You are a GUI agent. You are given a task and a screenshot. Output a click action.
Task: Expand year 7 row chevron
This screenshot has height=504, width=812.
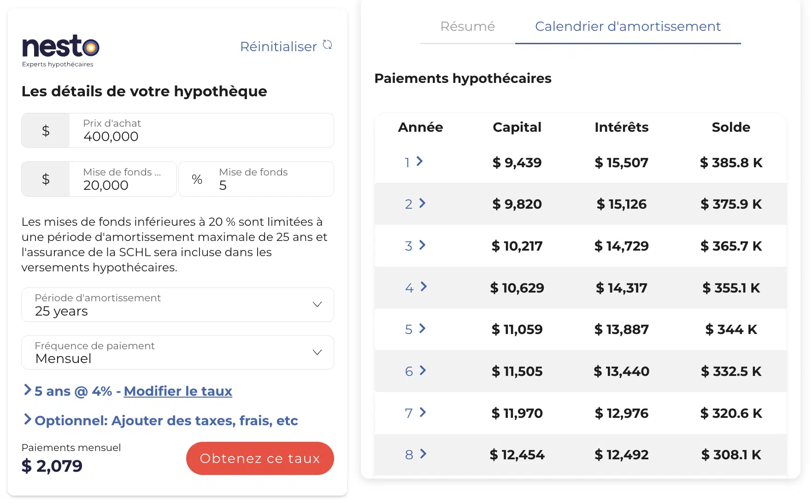tap(423, 412)
